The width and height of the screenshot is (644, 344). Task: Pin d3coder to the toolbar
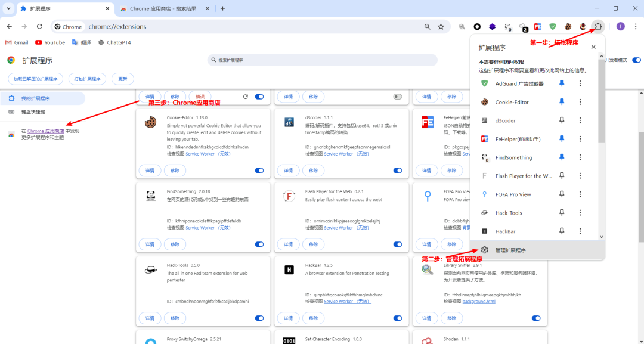[x=562, y=120]
